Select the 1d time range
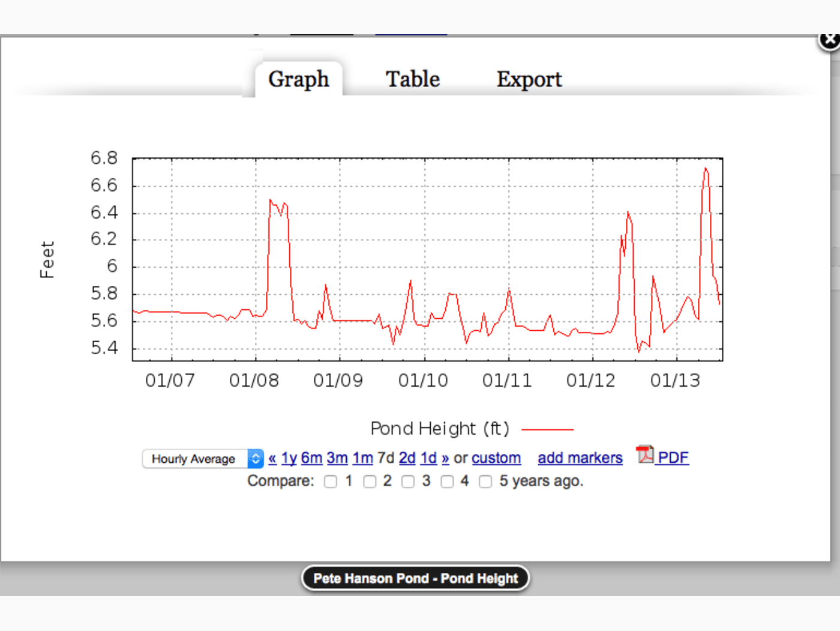Image resolution: width=840 pixels, height=631 pixels. coord(428,458)
